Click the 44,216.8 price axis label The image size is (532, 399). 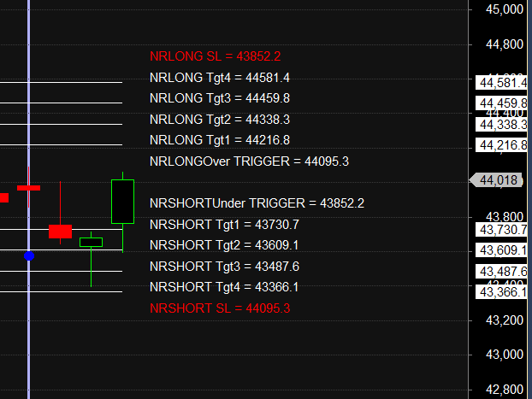(x=501, y=145)
